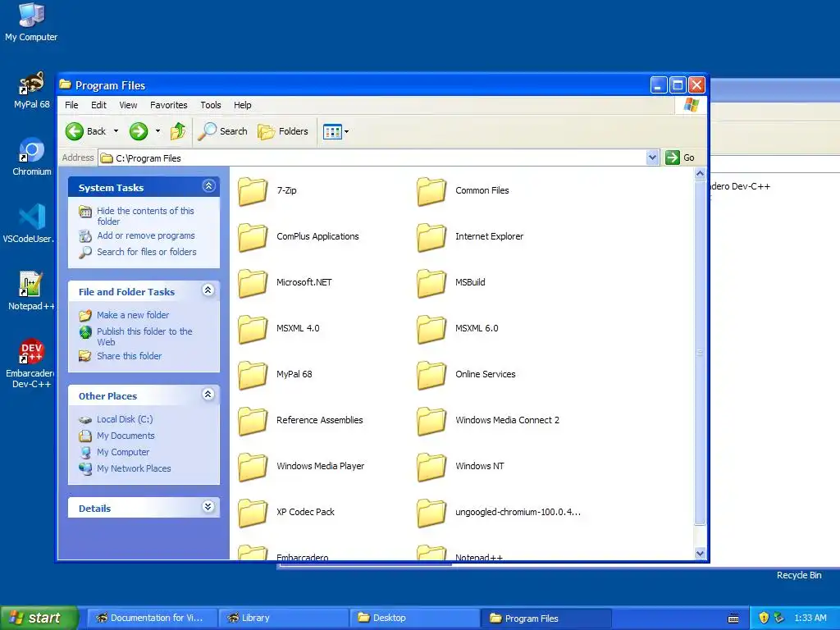Viewport: 840px width, 630px height.
Task: Expand the Details panel
Action: pyautogui.click(x=208, y=507)
